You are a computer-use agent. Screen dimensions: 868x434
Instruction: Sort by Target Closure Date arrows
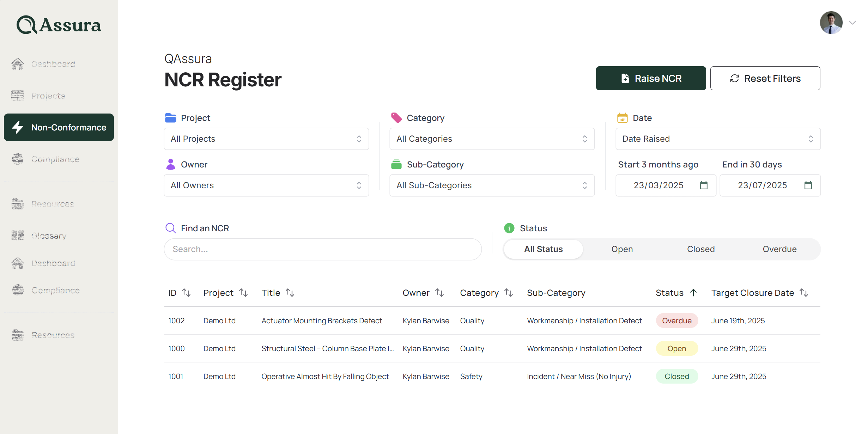coord(804,293)
